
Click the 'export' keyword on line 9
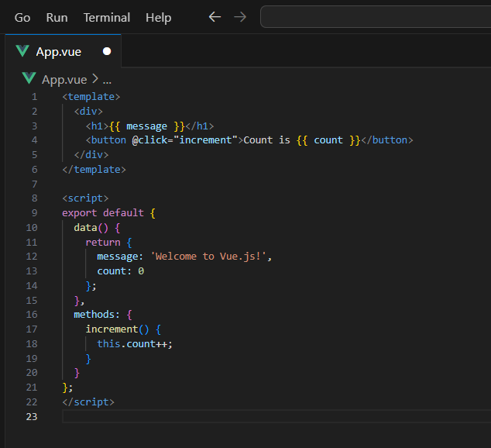point(80,213)
